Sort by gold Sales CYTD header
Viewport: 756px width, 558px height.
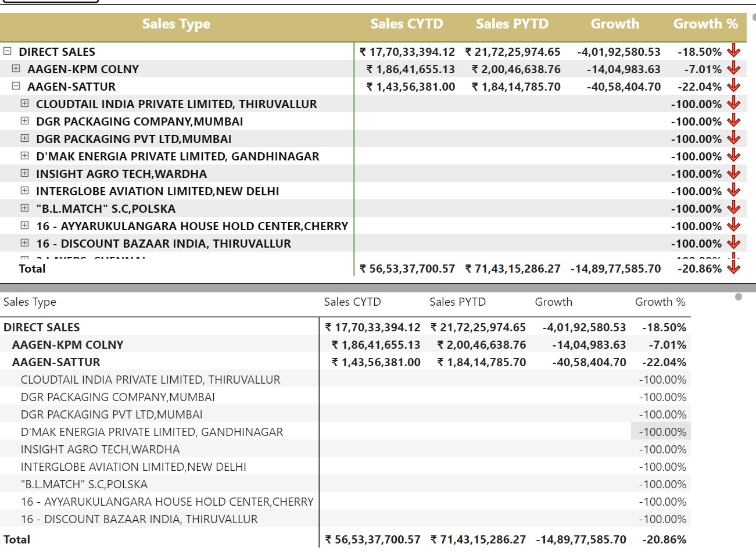(407, 24)
